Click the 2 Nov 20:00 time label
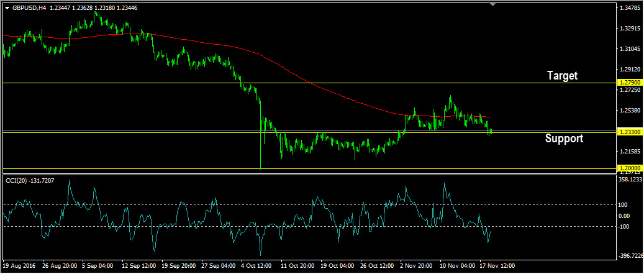 coord(415,266)
